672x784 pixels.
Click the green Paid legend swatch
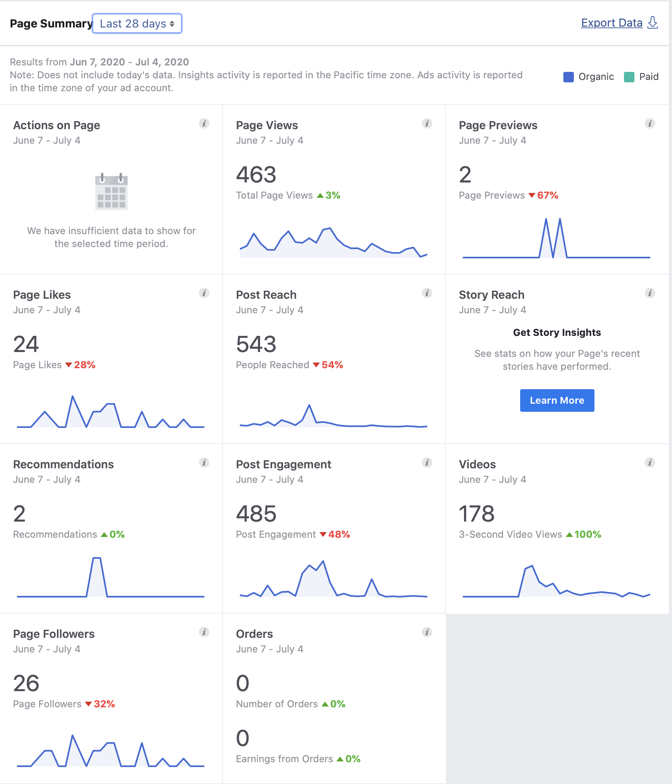pos(629,77)
